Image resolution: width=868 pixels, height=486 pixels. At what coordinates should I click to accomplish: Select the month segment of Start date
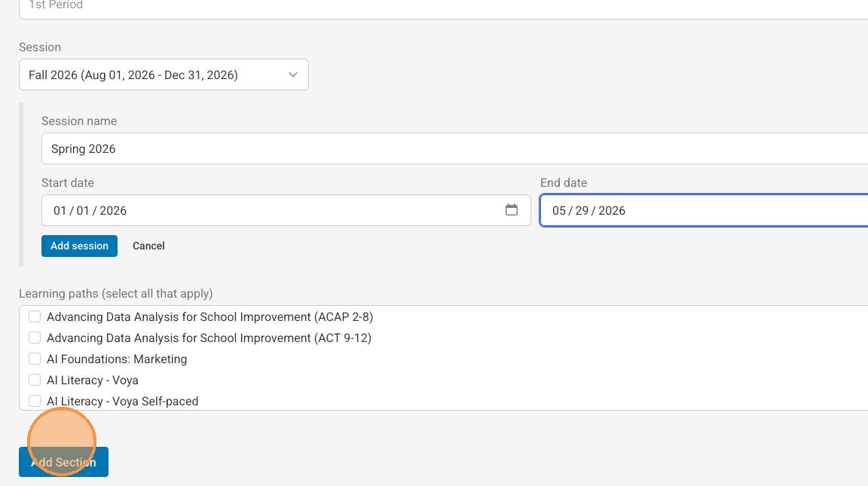[60, 211]
